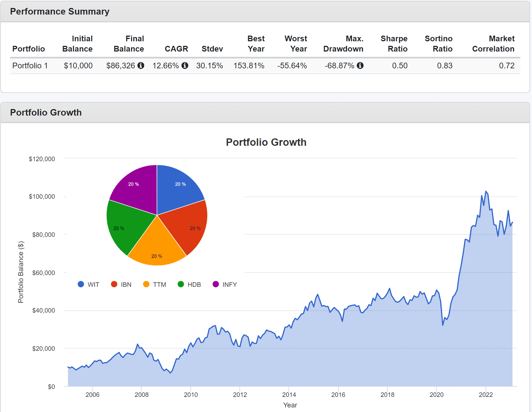Toggle the TTM legend marker
This screenshot has width=532, height=412.
point(146,284)
